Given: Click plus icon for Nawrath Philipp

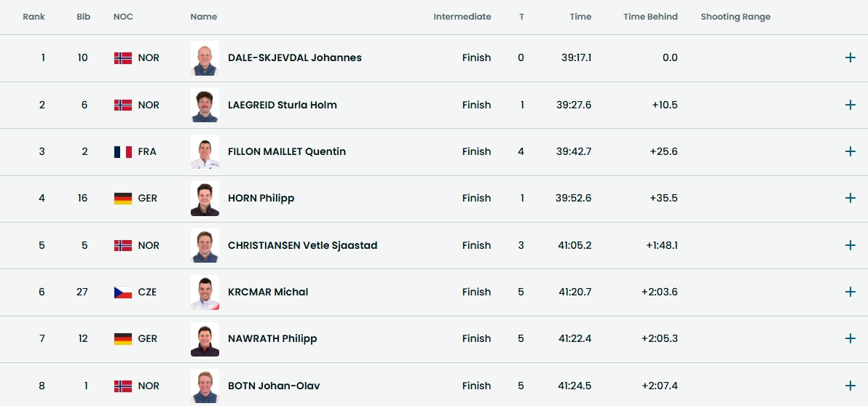Looking at the screenshot, I should pyautogui.click(x=850, y=338).
